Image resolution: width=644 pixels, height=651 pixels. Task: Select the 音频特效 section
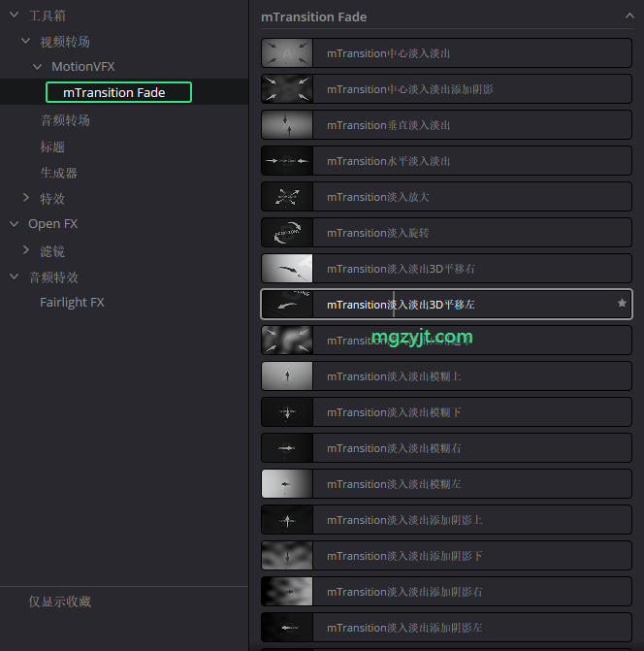53,277
